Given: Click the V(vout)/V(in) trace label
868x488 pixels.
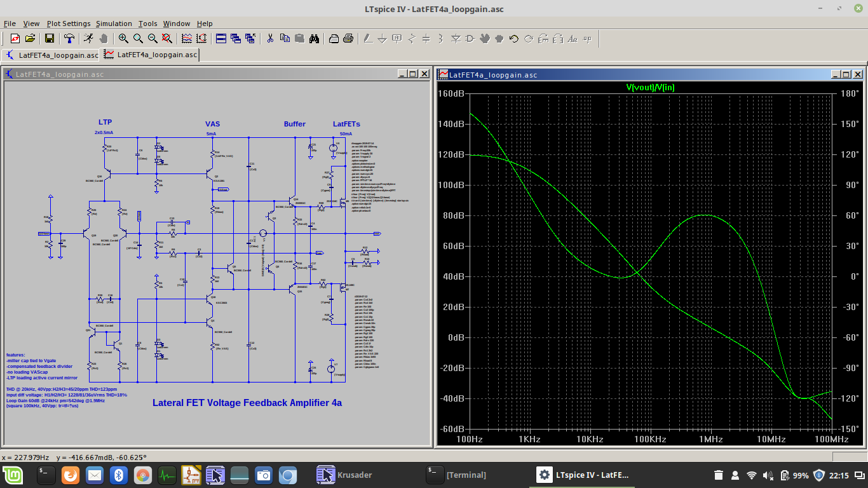Looking at the screenshot, I should coord(650,87).
